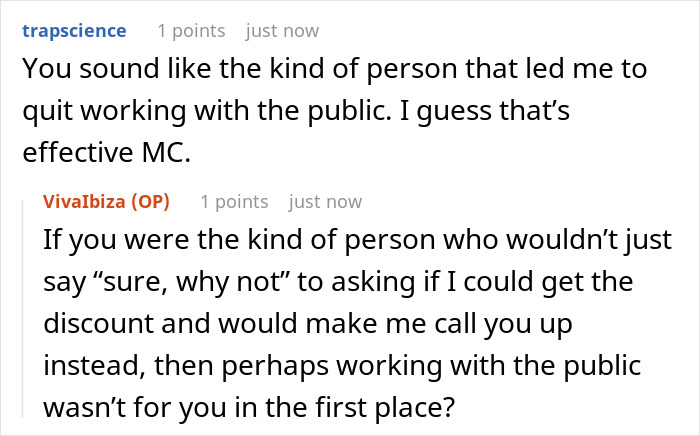Screen dimensions: 700x436
Task: Click 'just now' timestamp on VivaIbiza's reply
Action: coord(325,201)
